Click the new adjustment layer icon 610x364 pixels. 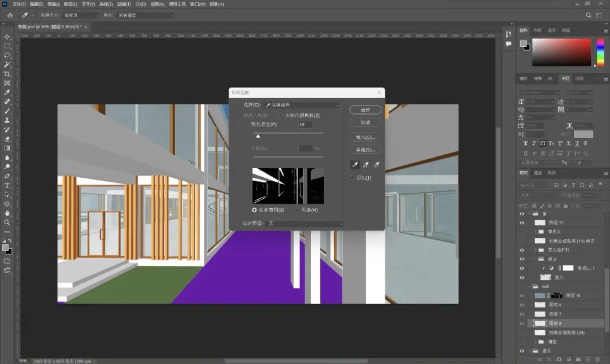point(569,359)
